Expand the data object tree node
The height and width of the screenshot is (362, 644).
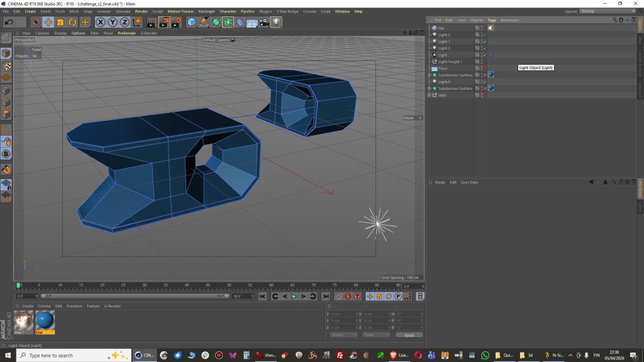click(430, 95)
